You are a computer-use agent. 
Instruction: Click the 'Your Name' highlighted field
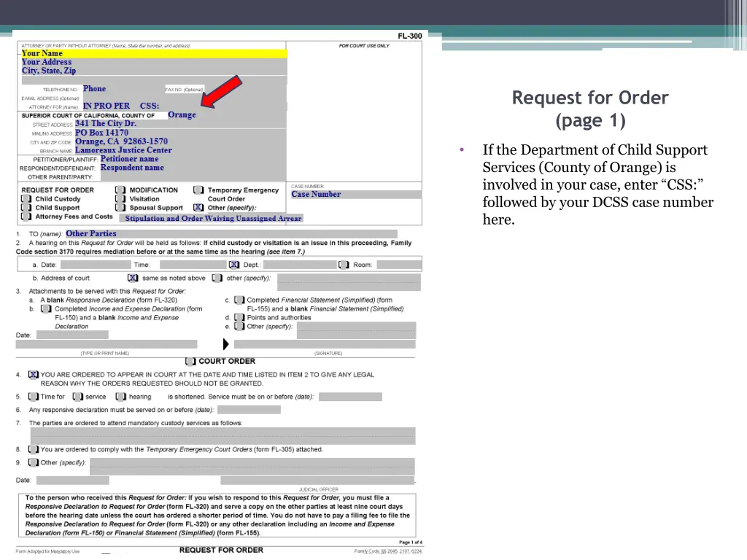tap(154, 53)
